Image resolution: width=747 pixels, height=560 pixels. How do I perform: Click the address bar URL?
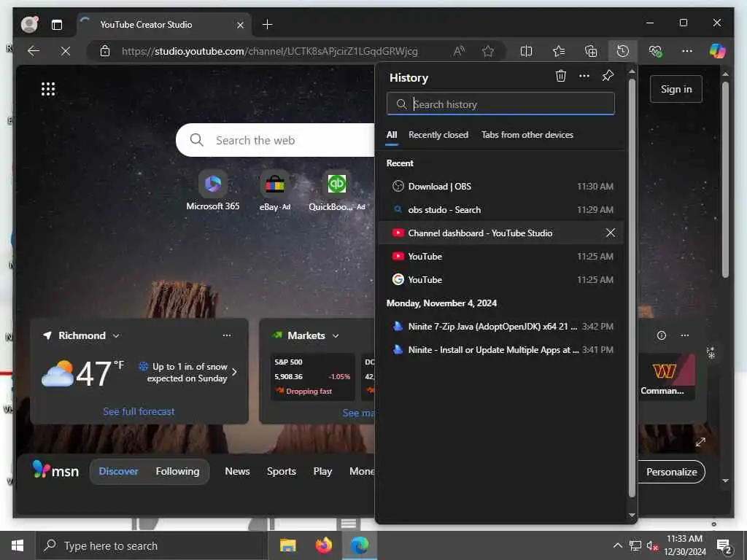(x=270, y=51)
